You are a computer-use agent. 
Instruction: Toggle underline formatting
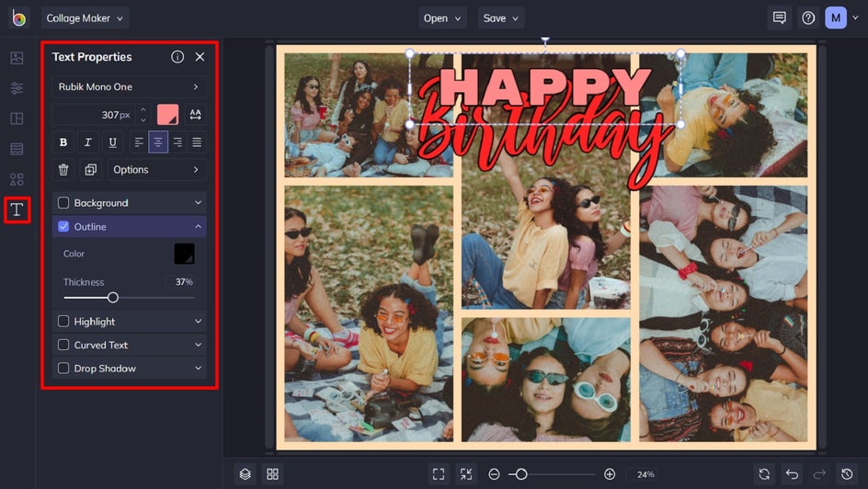[112, 142]
